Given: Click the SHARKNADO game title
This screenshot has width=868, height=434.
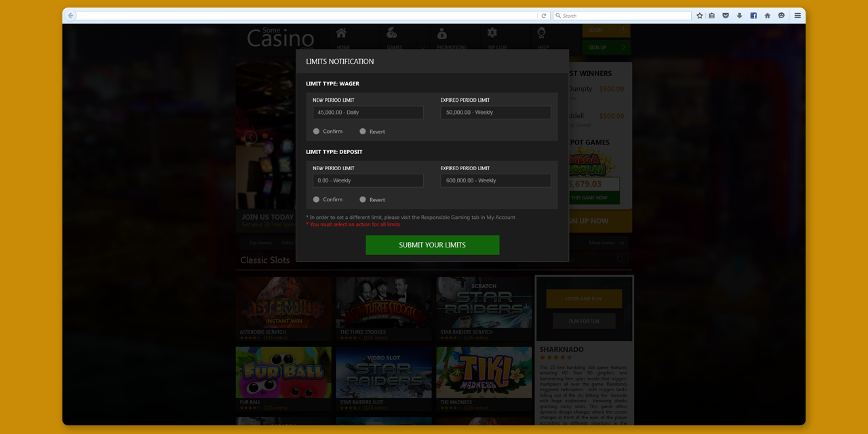Looking at the screenshot, I should (x=561, y=350).
